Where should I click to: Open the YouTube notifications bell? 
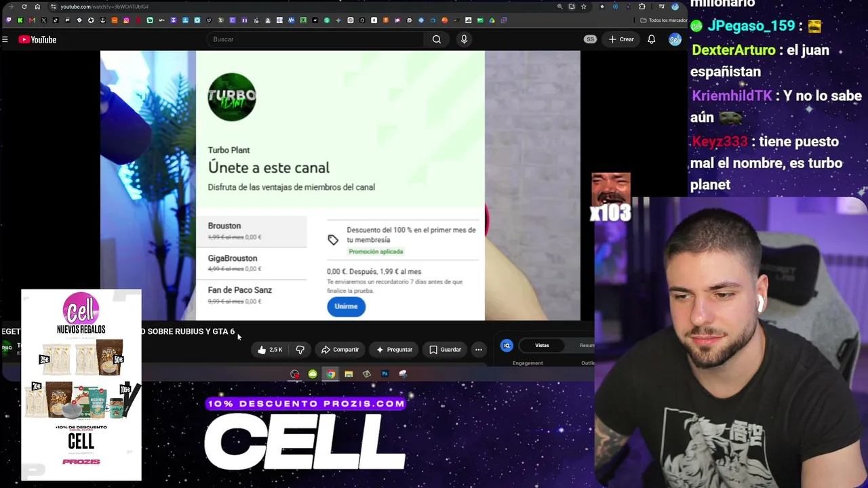tap(651, 39)
